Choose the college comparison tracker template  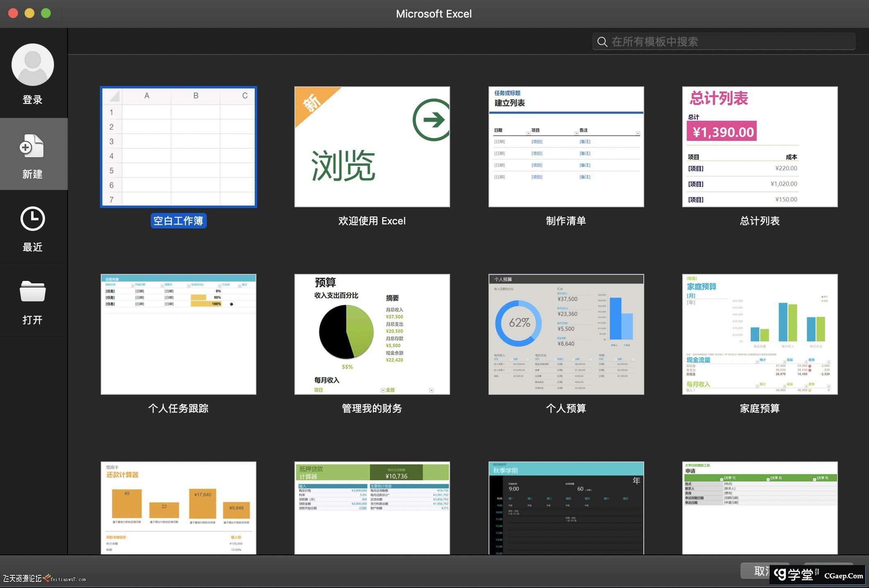(x=760, y=508)
